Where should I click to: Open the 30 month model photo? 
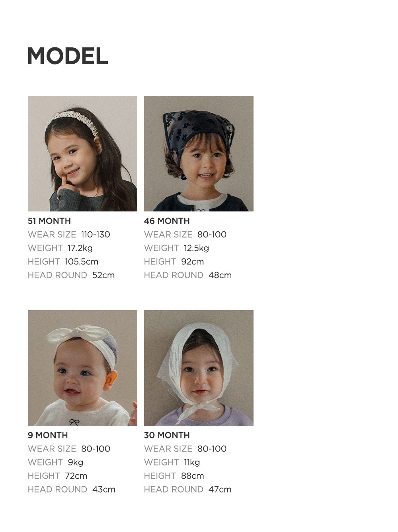pyautogui.click(x=199, y=368)
